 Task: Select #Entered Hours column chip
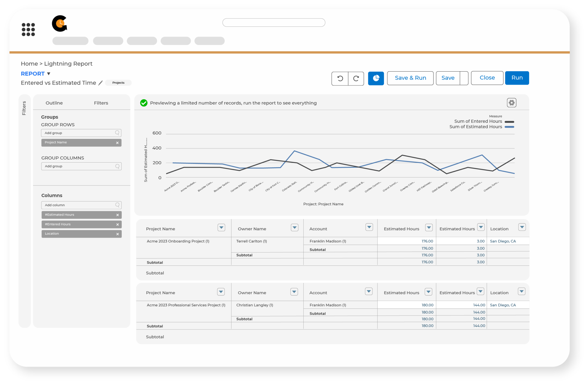[82, 225]
